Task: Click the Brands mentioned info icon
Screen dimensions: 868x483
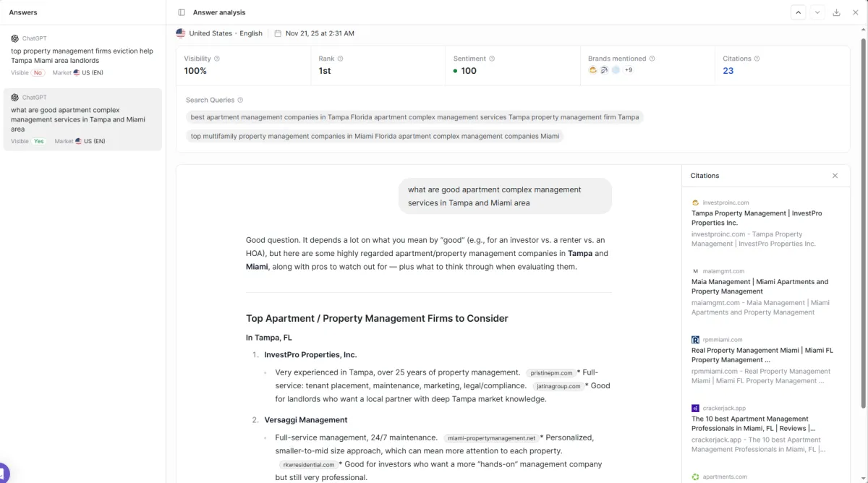Action: [x=652, y=59]
